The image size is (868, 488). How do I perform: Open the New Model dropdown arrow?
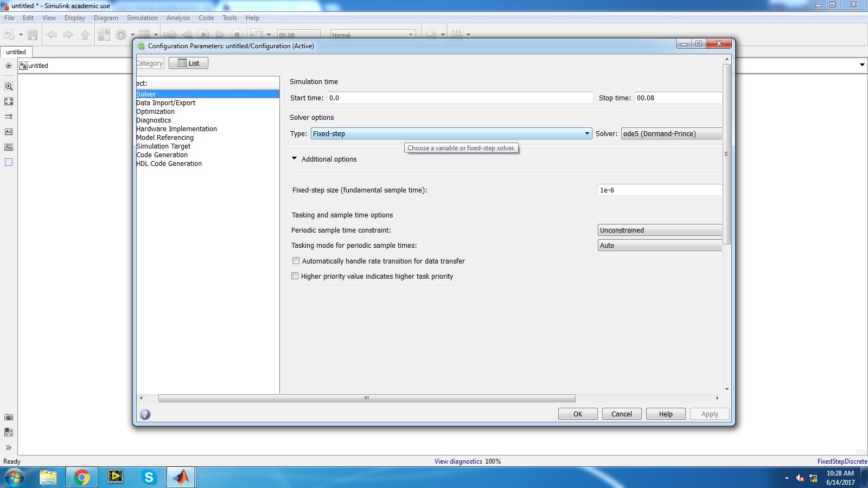tap(21, 35)
